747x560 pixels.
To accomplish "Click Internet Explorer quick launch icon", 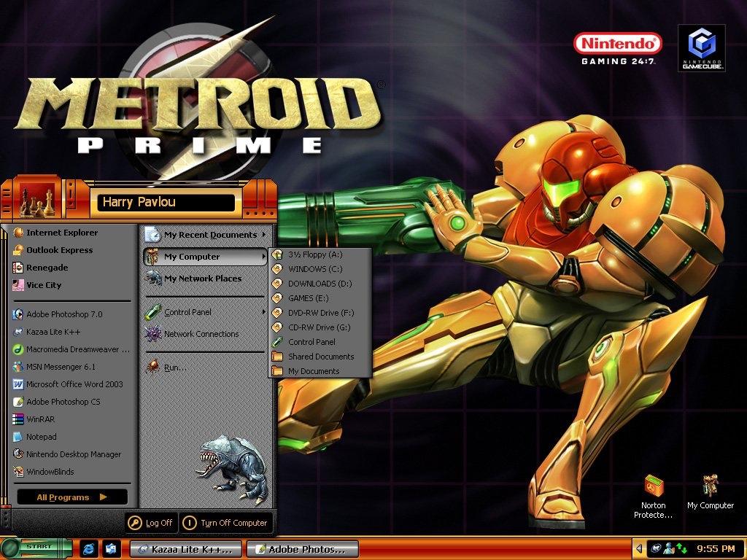I will (x=90, y=549).
